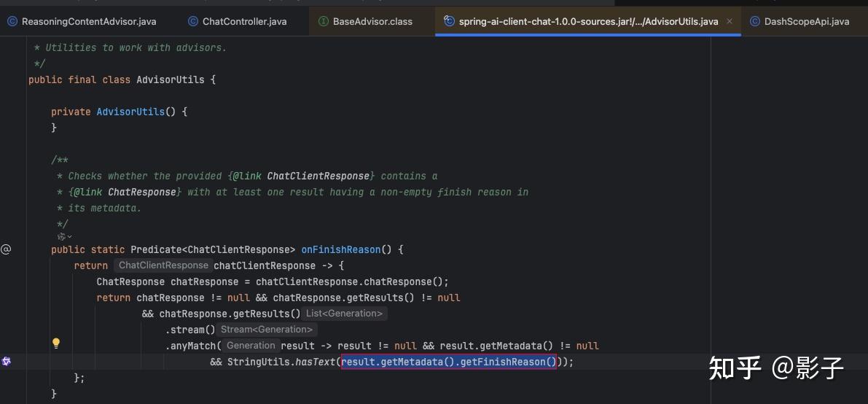Viewport: 868px width, 404px height.
Task: Click the 'public static' keywords on onFinishReason line
Action: tap(88, 250)
